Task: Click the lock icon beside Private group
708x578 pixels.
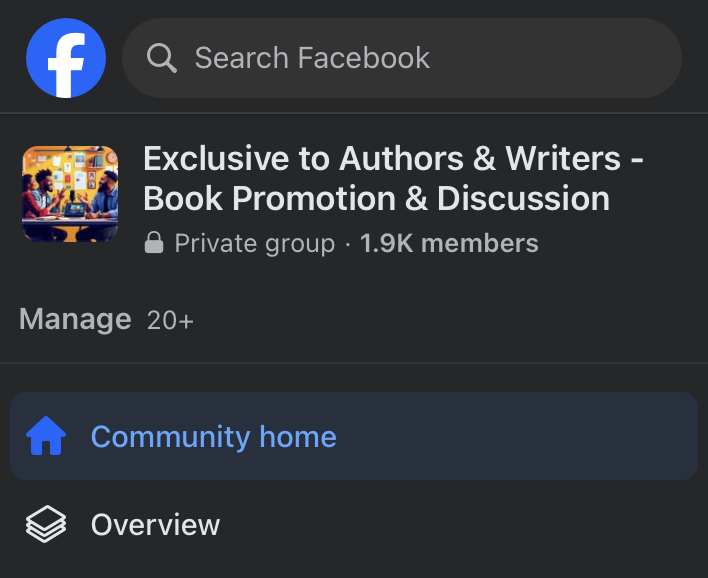Action: point(154,243)
